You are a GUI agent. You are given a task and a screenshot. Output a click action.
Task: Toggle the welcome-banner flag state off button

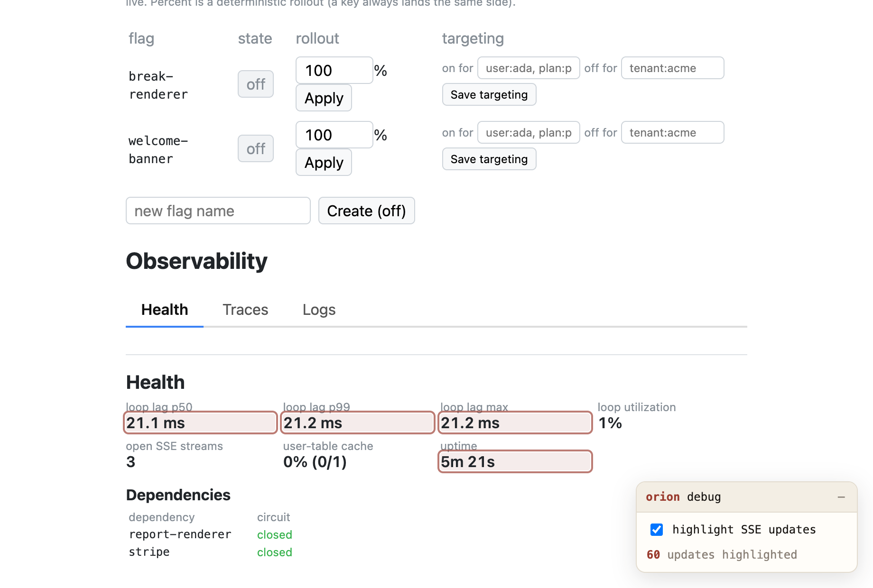click(256, 148)
